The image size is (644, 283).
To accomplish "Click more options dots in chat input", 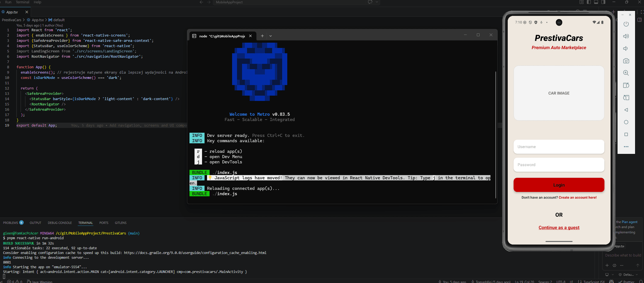I will click(x=622, y=265).
